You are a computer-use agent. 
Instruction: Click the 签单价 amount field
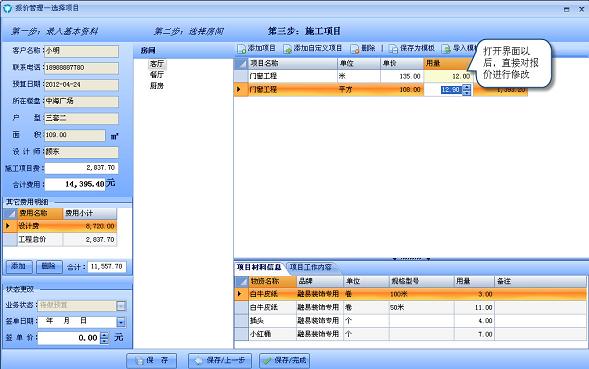(69, 338)
